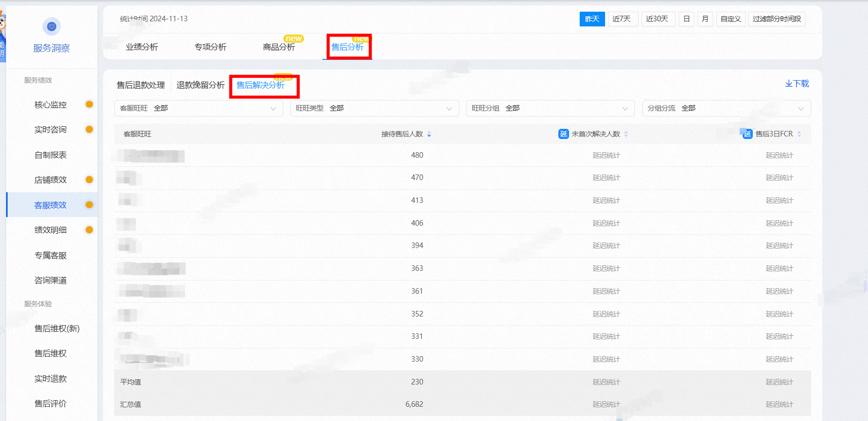Select the 月 time granularity button

tap(705, 19)
